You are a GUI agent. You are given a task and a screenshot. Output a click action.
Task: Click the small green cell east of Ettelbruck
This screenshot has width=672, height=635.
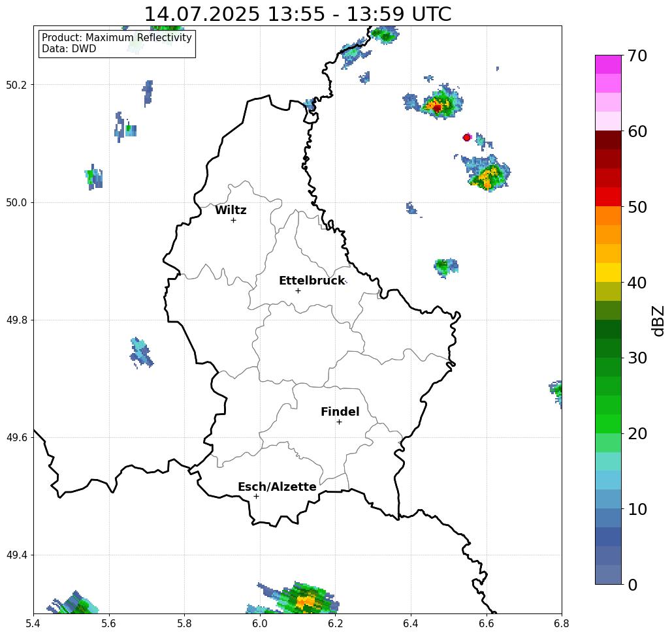point(445,268)
